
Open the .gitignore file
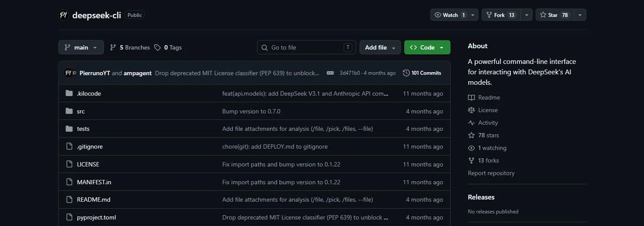click(90, 146)
